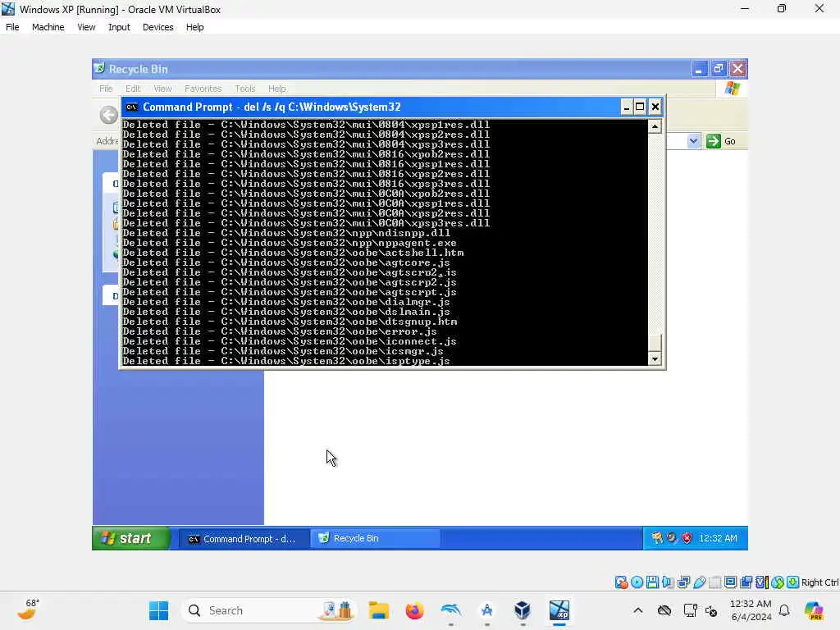840x630 pixels.
Task: Open the VirtualBox Manager taskbar icon
Action: [523, 610]
